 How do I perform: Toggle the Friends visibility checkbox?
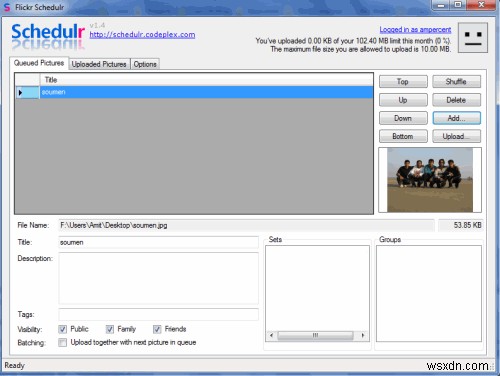pyautogui.click(x=157, y=329)
